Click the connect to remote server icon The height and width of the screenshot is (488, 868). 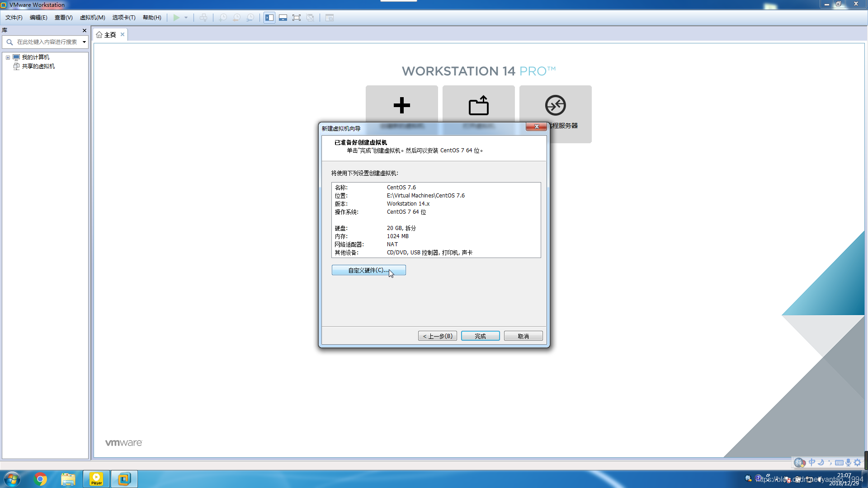coord(555,105)
